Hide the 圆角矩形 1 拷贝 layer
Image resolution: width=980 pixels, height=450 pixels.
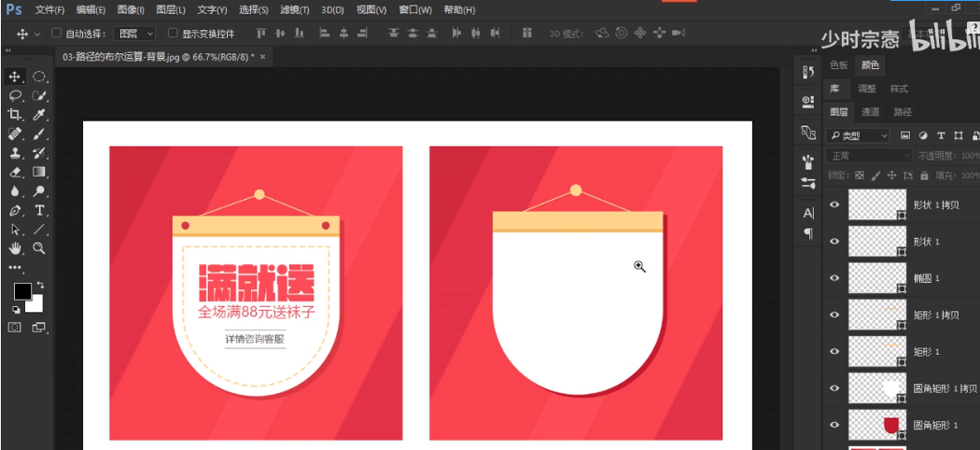834,388
